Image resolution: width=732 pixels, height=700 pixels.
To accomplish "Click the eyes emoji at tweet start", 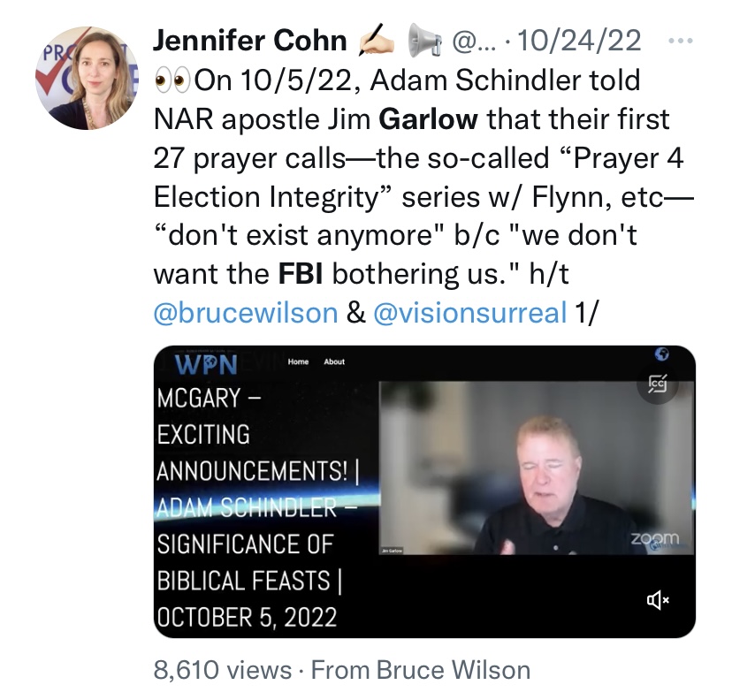I will [172, 80].
